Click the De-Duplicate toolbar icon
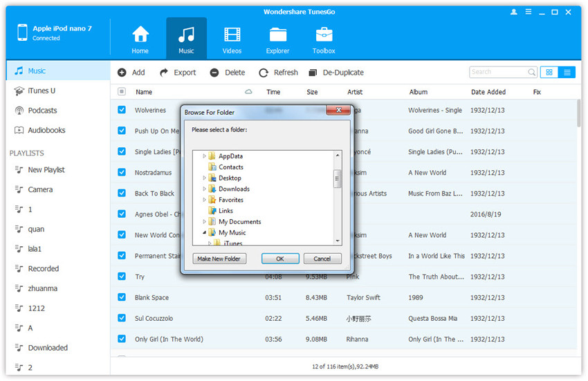The width and height of the screenshot is (588, 381). click(x=313, y=73)
